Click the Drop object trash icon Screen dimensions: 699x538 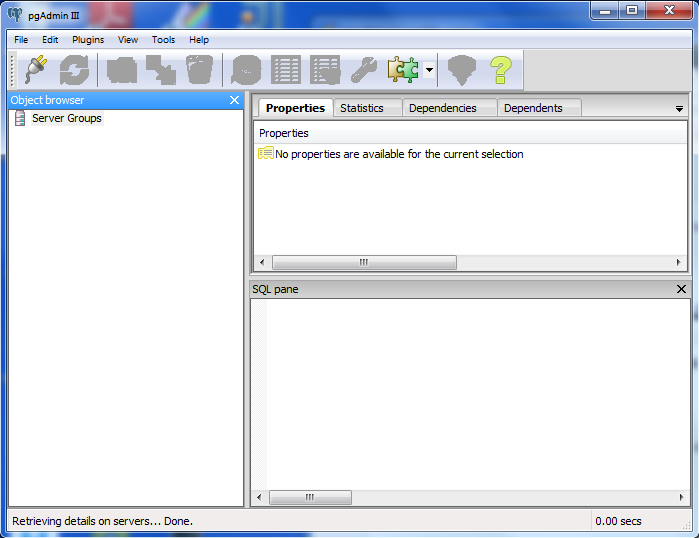tap(199, 70)
